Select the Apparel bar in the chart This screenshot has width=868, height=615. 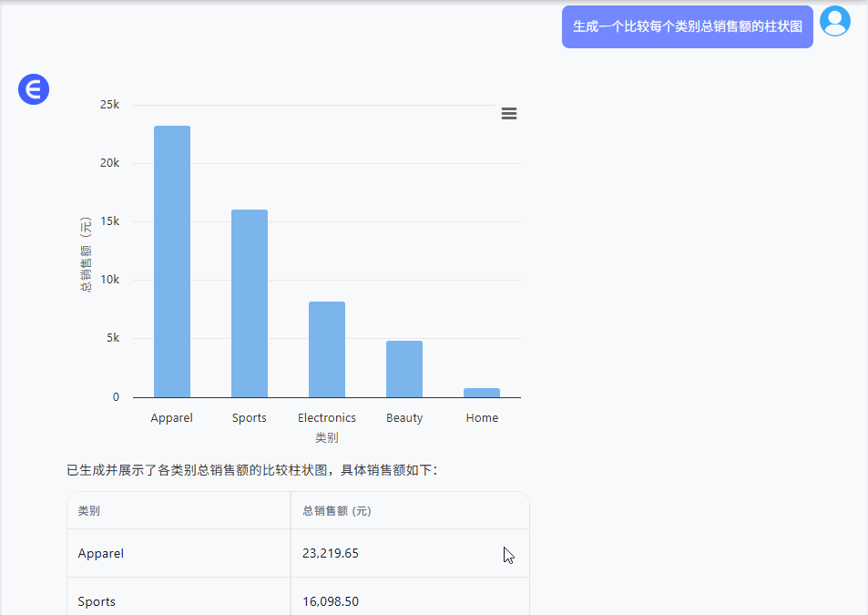172,261
